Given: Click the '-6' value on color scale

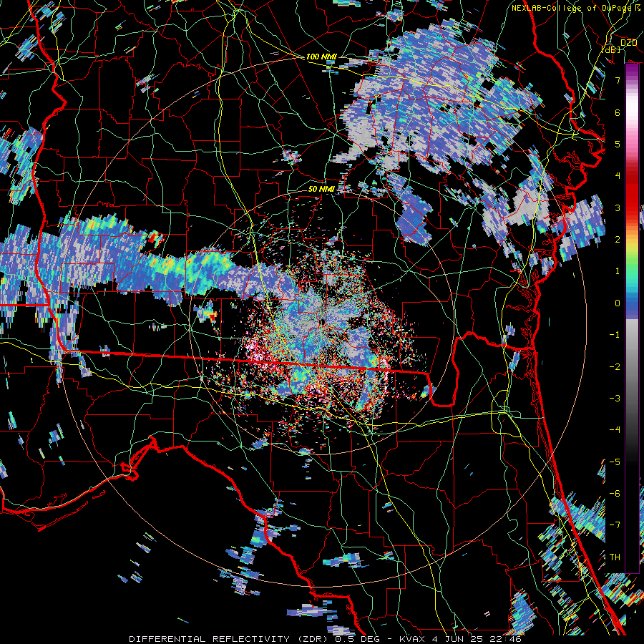Looking at the screenshot, I should coord(615,494).
